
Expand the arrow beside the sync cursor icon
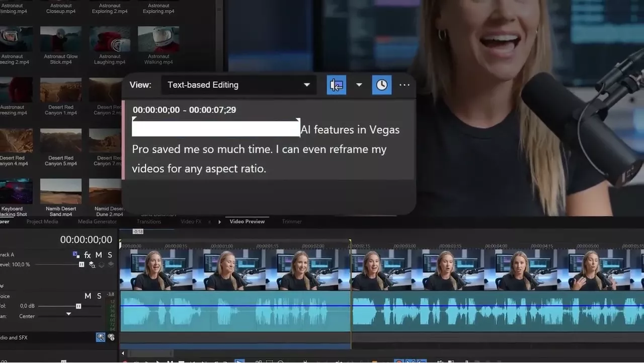[359, 85]
